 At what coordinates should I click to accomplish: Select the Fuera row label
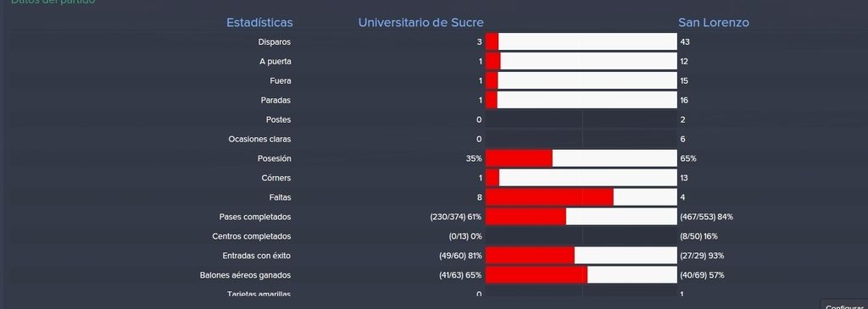280,80
